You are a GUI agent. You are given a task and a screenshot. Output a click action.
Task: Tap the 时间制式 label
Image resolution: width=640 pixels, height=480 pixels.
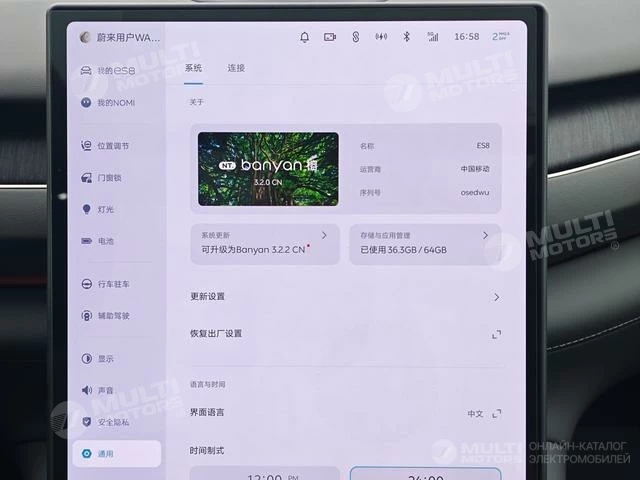tap(207, 451)
